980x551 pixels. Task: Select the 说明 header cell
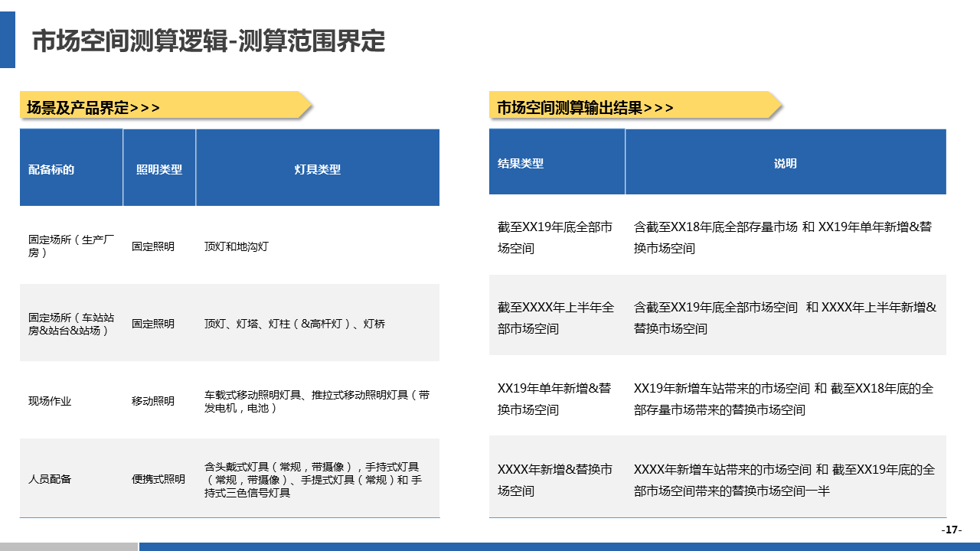tap(785, 163)
